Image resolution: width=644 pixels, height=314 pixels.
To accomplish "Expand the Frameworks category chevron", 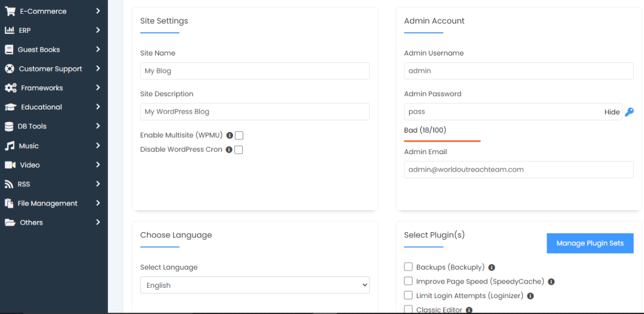I will 97,88.
